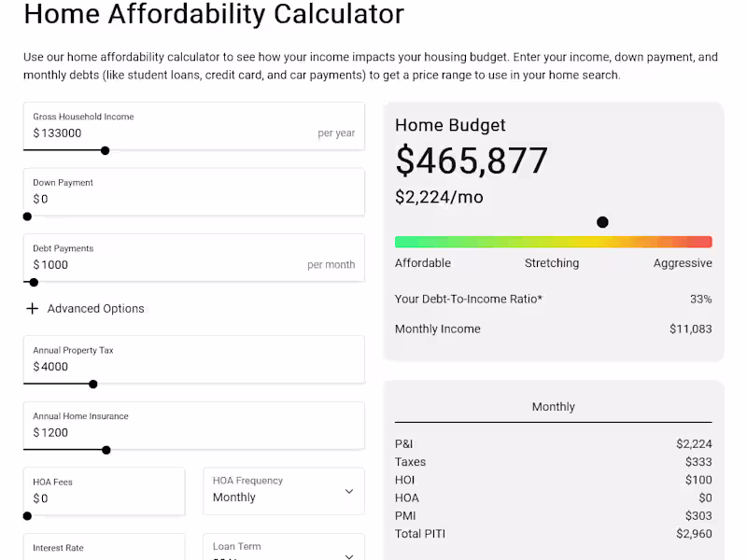The height and width of the screenshot is (560, 747).
Task: Click the Annual Home Insurance slider handle
Action: coord(106,449)
